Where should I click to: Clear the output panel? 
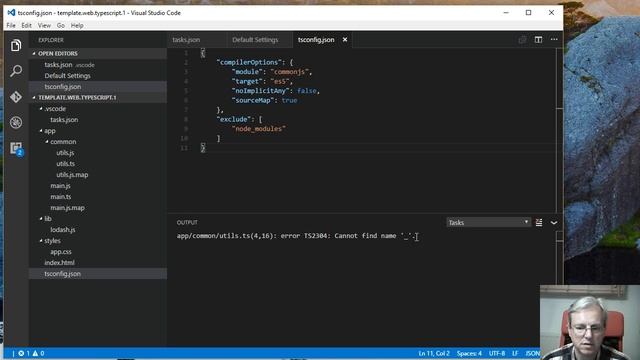pyautogui.click(x=539, y=222)
